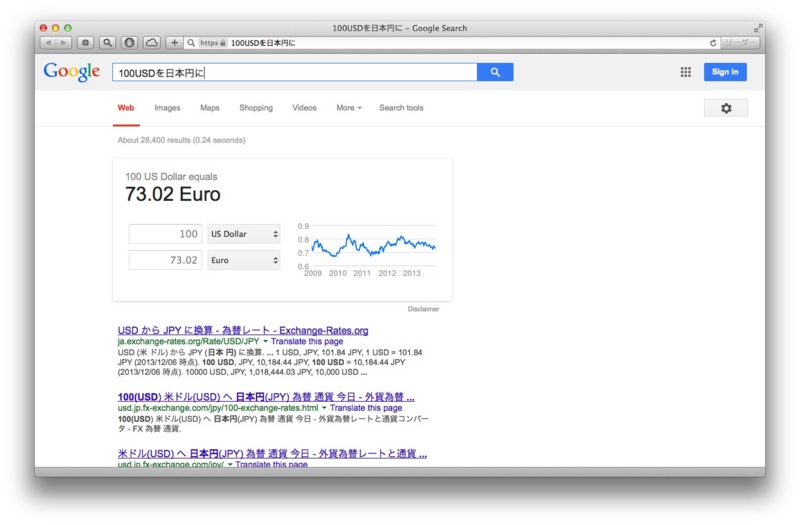Click the converted field showing 73.02
Viewport: 800px width, 525px height.
click(x=165, y=260)
